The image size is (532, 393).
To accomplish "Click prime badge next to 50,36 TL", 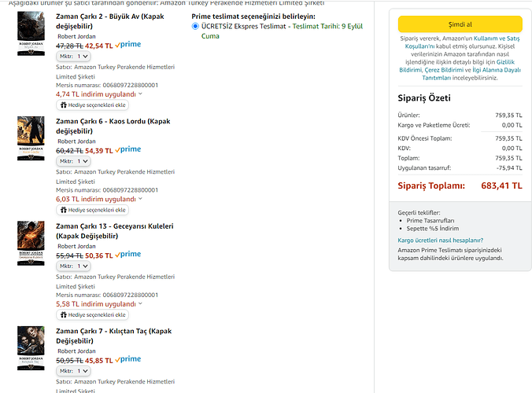I will click(x=128, y=254).
